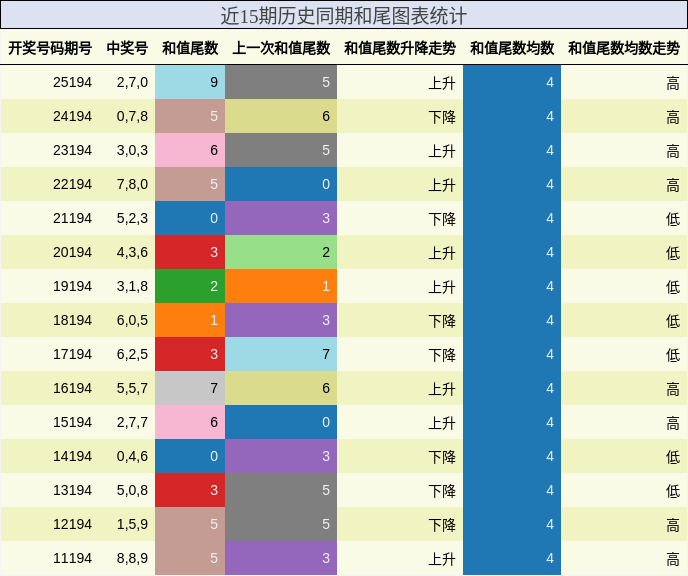Select period number 14194

[72, 456]
